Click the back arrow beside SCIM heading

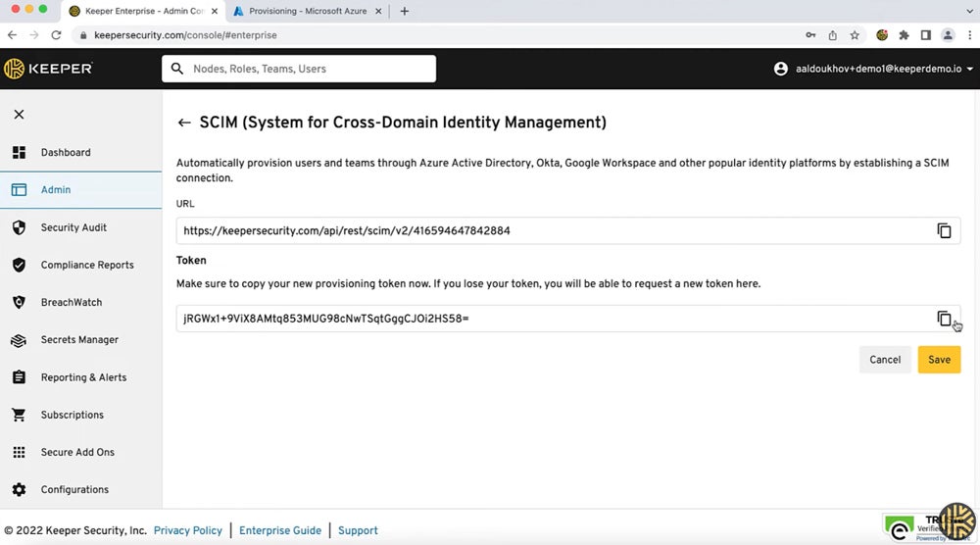(183, 123)
